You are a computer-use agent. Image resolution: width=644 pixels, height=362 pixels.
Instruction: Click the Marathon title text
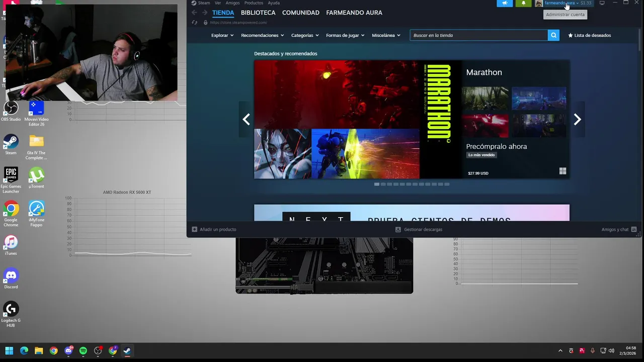click(484, 72)
